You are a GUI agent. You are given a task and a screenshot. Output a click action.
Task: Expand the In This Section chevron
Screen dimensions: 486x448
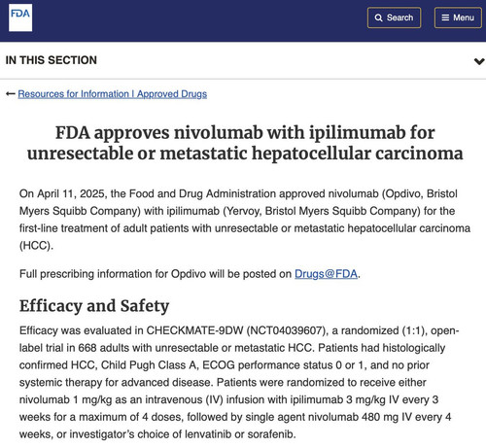pos(479,61)
